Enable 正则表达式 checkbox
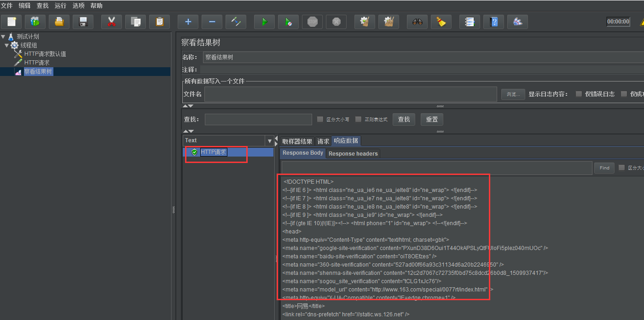 tap(358, 120)
